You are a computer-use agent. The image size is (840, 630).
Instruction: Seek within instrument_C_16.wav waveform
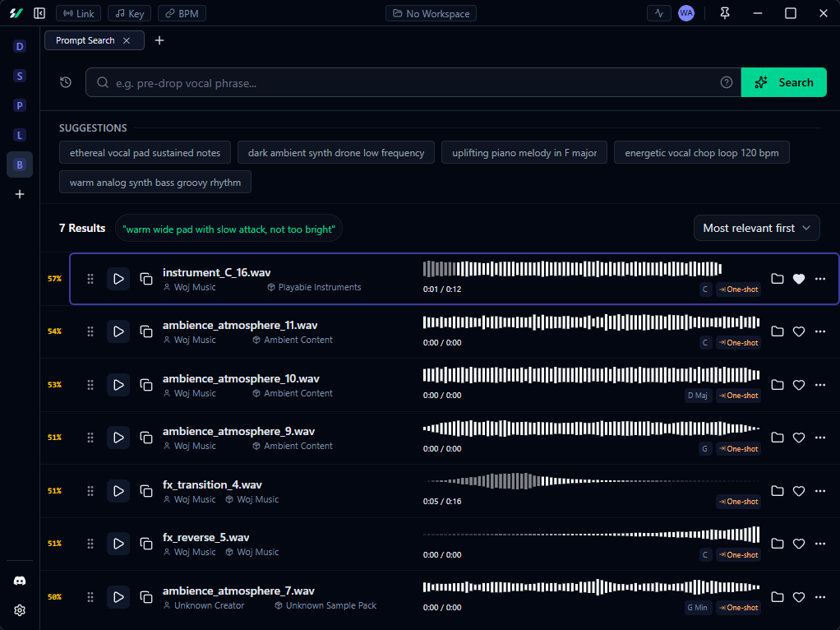(x=571, y=267)
